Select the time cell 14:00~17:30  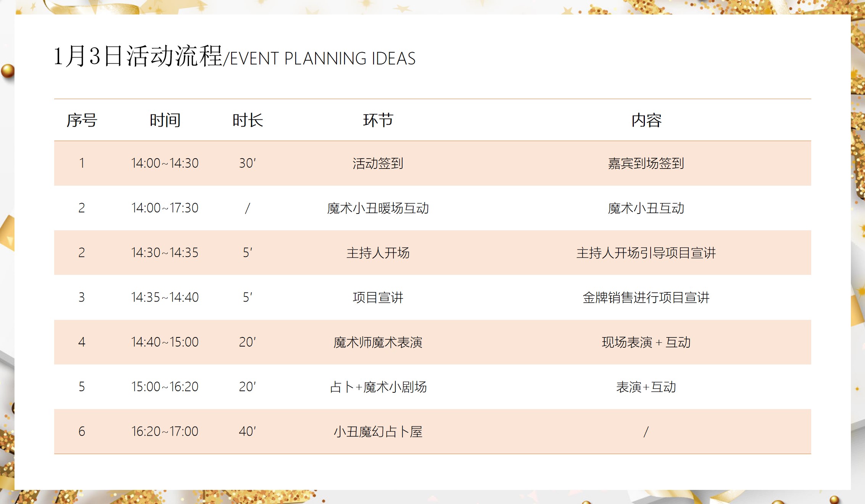pos(165,208)
